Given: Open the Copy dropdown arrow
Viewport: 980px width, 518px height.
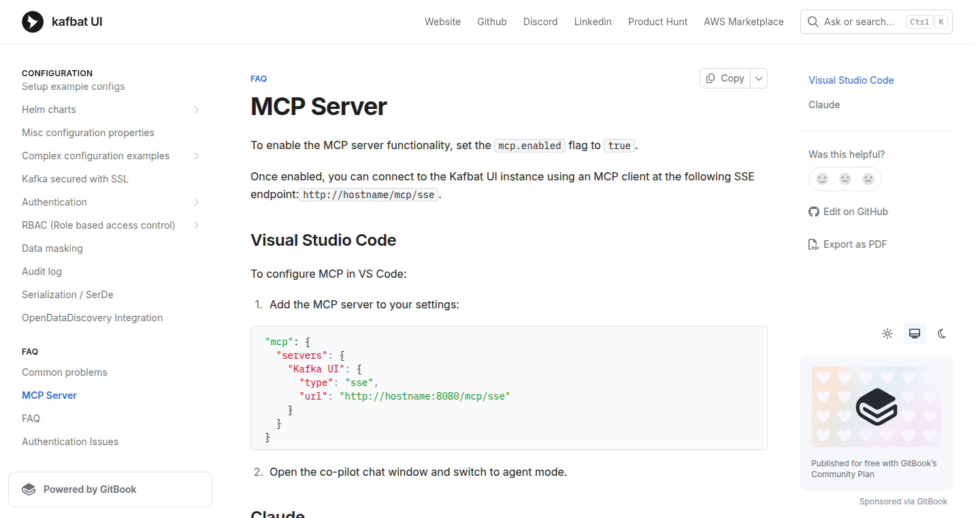Looking at the screenshot, I should click(759, 78).
